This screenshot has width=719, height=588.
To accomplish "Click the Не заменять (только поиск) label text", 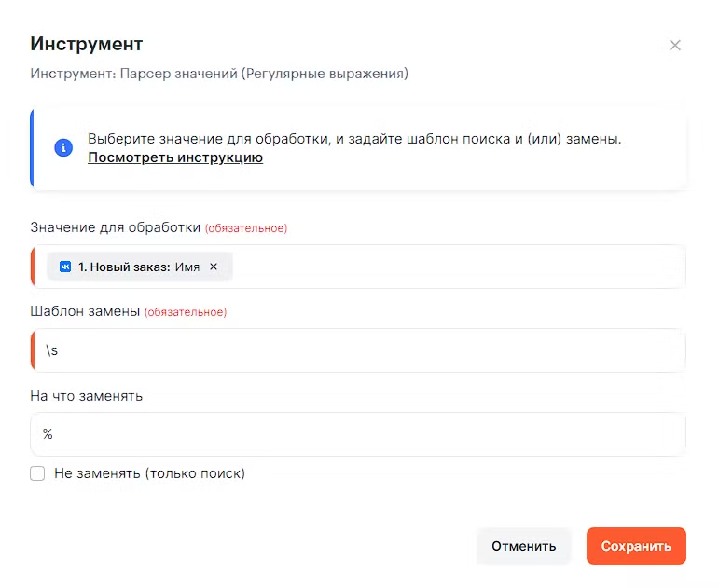I will pos(149,473).
